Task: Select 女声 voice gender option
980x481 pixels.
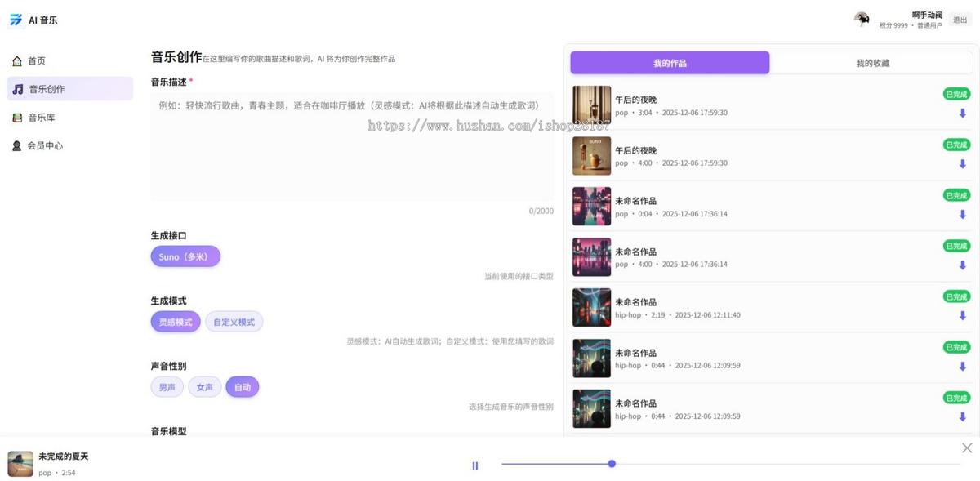Action: pos(205,386)
